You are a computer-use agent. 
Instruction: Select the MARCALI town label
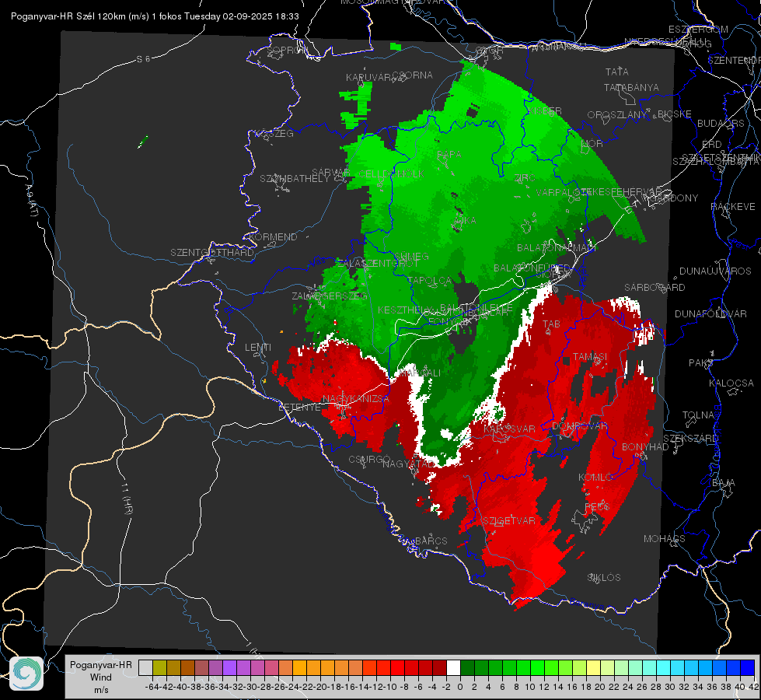click(x=420, y=373)
